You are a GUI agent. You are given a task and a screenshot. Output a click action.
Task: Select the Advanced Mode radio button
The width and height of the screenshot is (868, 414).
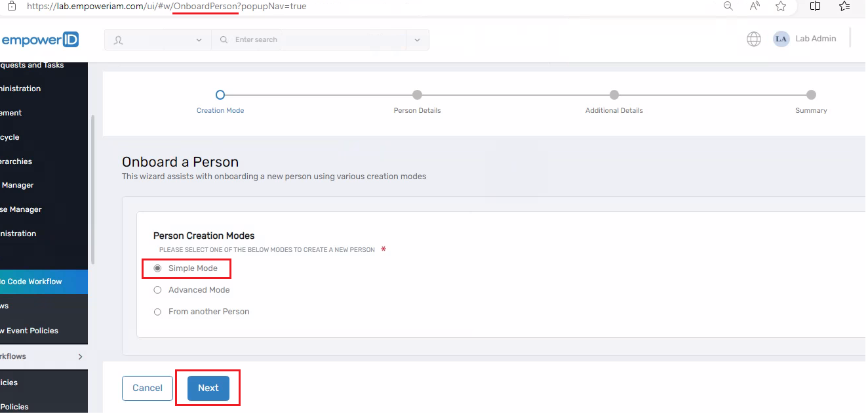point(157,290)
